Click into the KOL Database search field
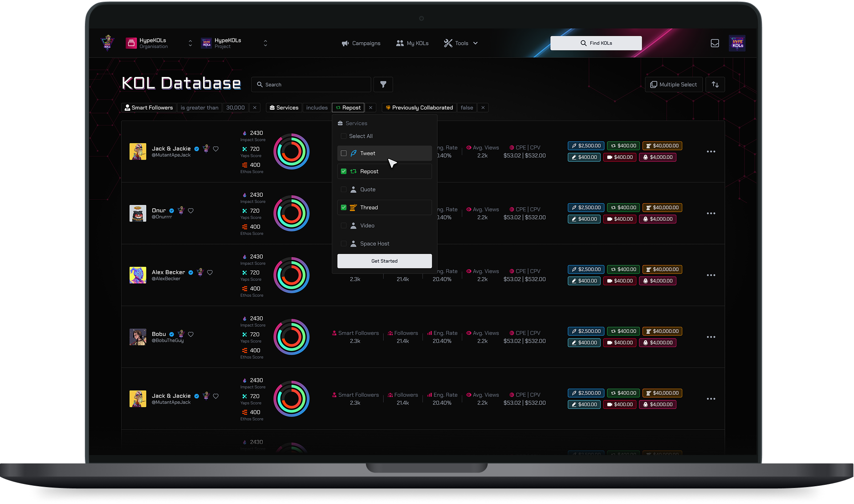Viewport: 854px width, 504px height. coord(311,85)
